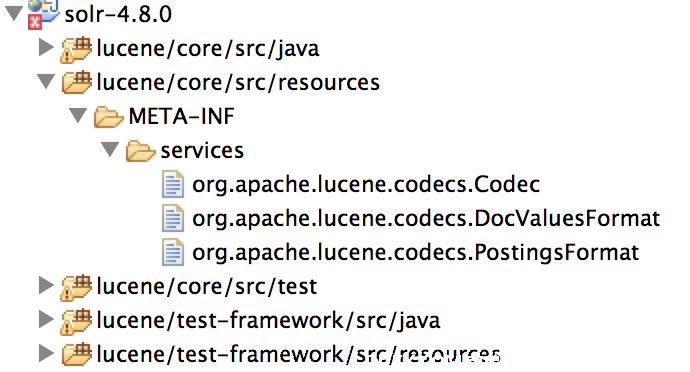Collapse the services folder

(x=110, y=149)
